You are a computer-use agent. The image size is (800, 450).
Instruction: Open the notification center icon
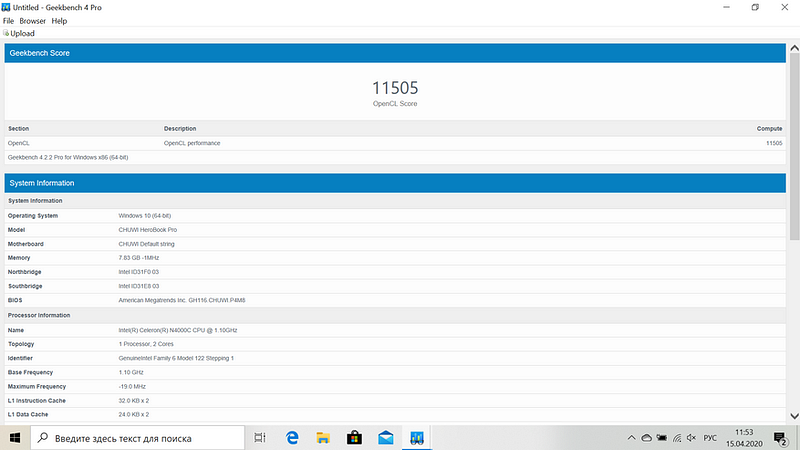(x=780, y=438)
